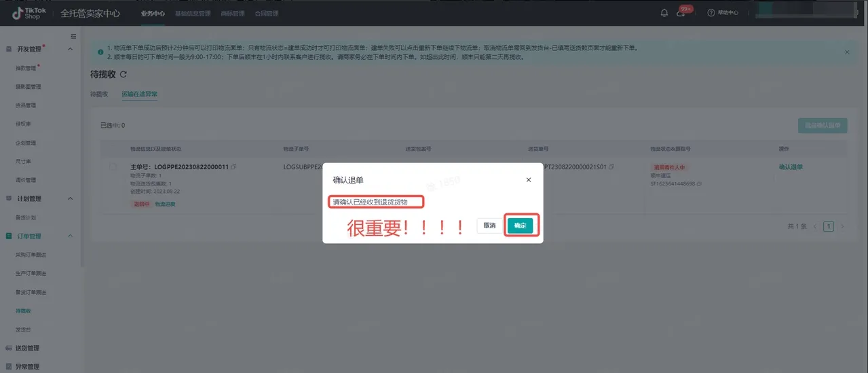Click 确认退单 link in table row
Viewport: 868px width, 373px height.
791,166
